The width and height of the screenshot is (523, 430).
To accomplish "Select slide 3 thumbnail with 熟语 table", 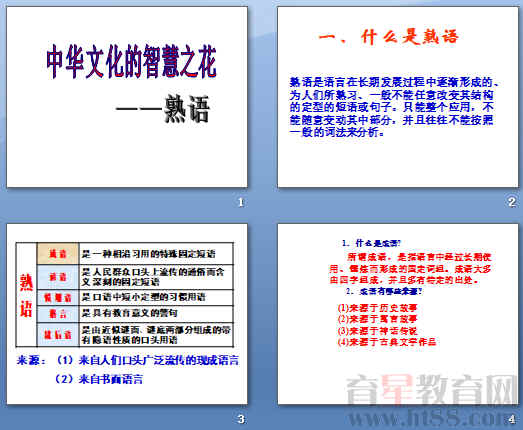I will [x=127, y=314].
